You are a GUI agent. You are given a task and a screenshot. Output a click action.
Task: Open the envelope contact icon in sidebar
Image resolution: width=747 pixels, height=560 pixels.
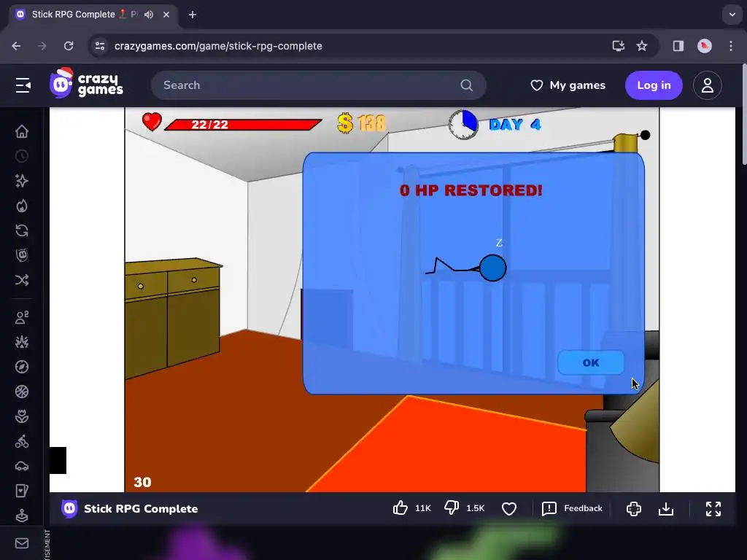pyautogui.click(x=22, y=543)
